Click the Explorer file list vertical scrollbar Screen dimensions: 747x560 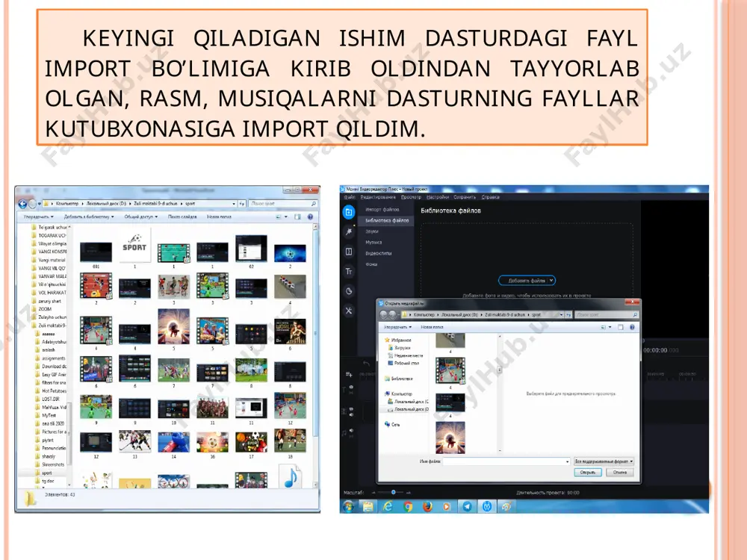coord(315,355)
